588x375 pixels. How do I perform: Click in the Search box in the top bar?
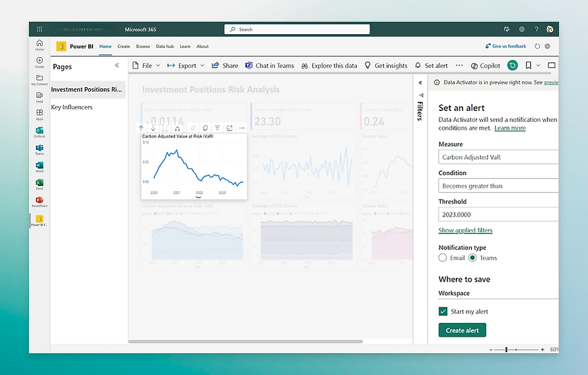(297, 29)
